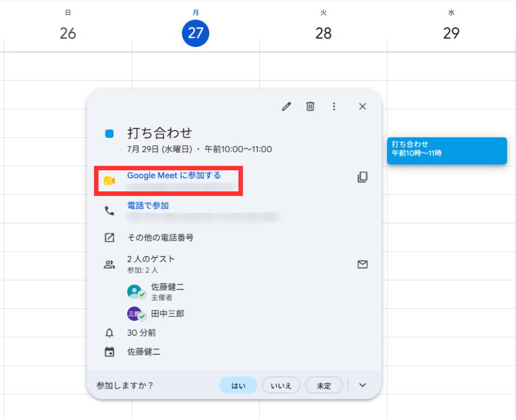
Task: Open その他の電話番号 link
Action: 161,237
